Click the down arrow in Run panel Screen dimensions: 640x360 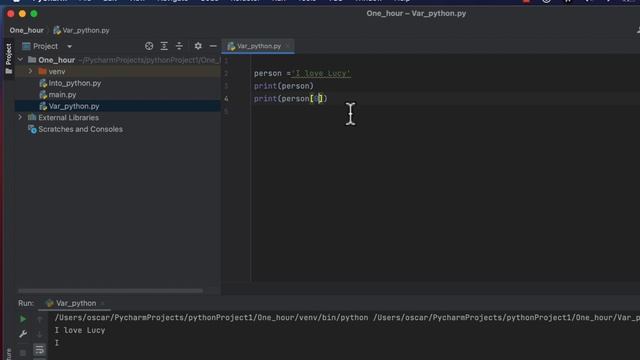40,334
